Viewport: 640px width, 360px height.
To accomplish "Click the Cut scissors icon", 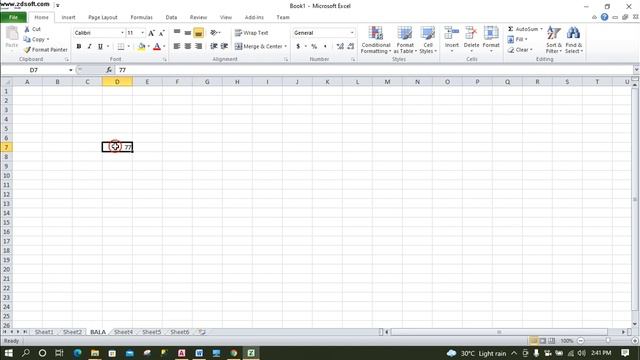I will coord(27,29).
